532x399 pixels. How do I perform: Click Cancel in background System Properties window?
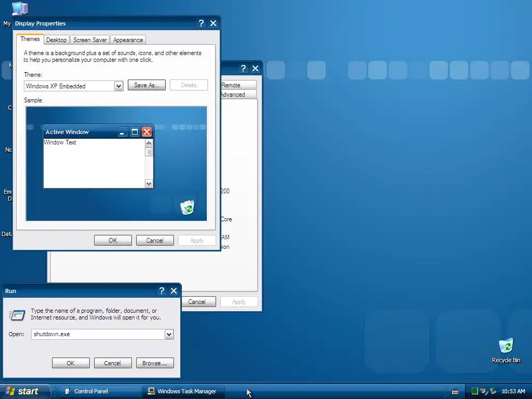(198, 302)
